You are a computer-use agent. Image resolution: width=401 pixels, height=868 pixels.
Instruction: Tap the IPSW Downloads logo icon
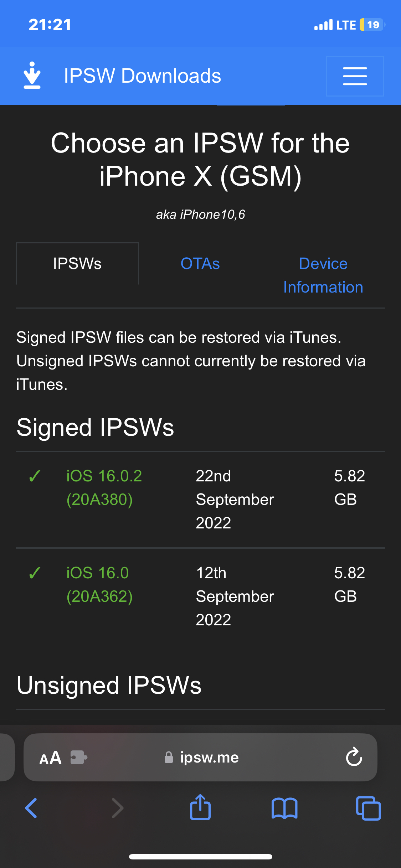tap(32, 76)
